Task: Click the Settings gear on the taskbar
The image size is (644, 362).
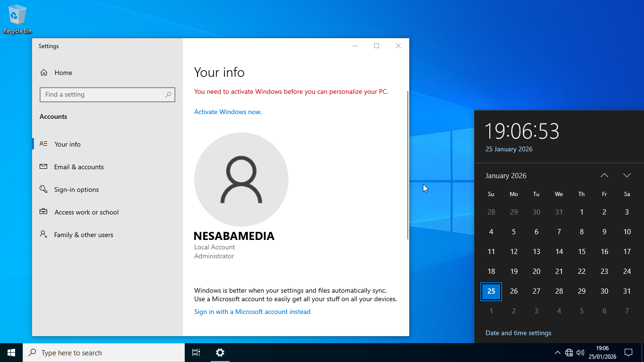Action: [x=220, y=353]
